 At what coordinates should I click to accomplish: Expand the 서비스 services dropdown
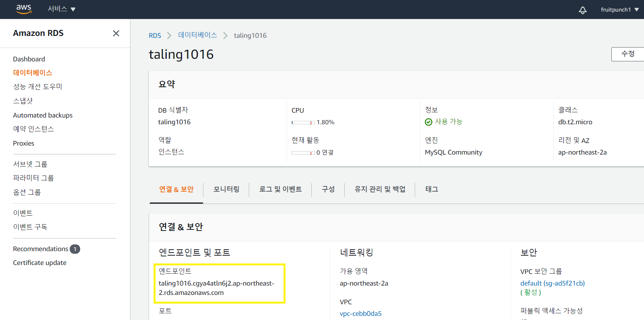[62, 9]
